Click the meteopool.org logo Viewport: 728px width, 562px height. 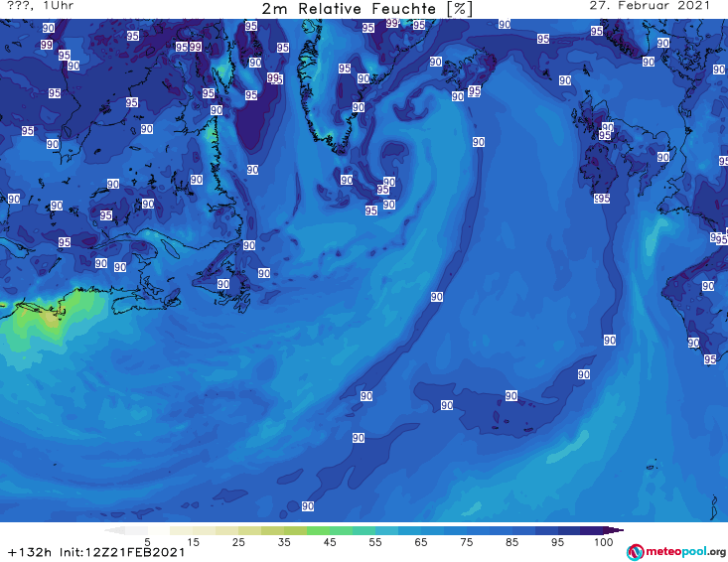point(676,552)
